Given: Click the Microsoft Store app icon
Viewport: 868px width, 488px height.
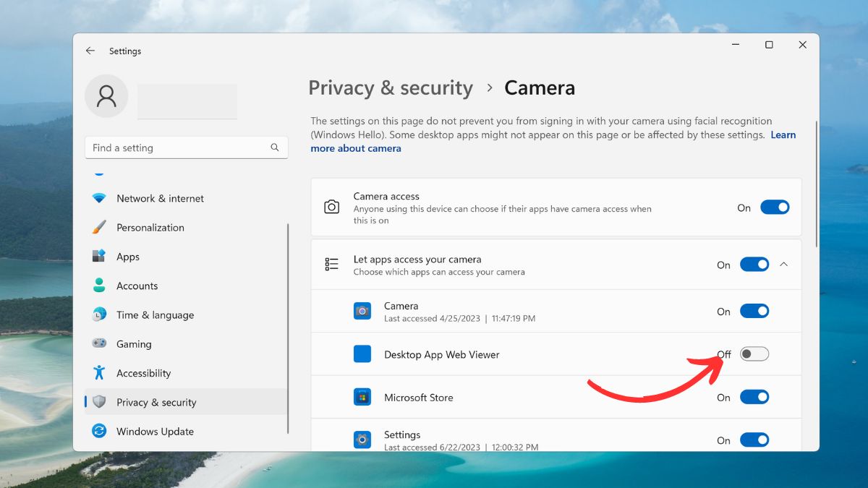Looking at the screenshot, I should click(362, 397).
